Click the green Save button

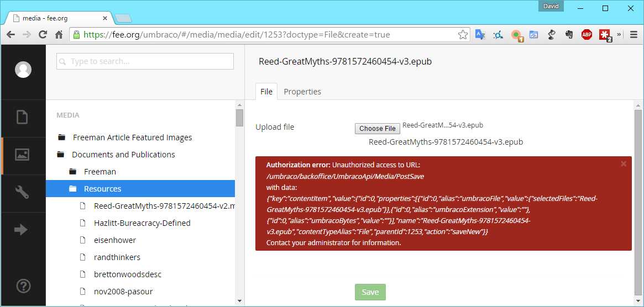coord(370,292)
